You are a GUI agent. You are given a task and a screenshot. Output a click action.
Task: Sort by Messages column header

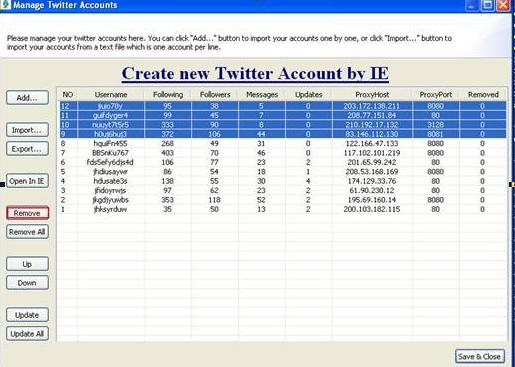point(262,95)
